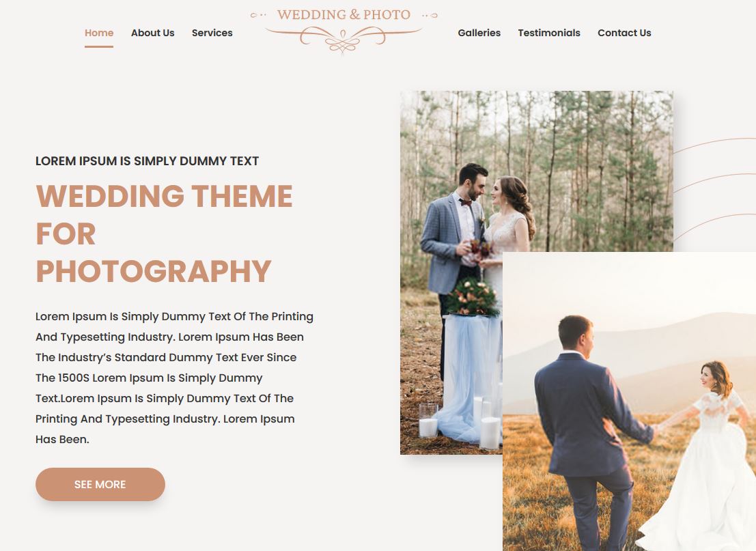Image resolution: width=756 pixels, height=551 pixels.
Task: Click the right swirl ornament beside logo title
Action: click(430, 16)
